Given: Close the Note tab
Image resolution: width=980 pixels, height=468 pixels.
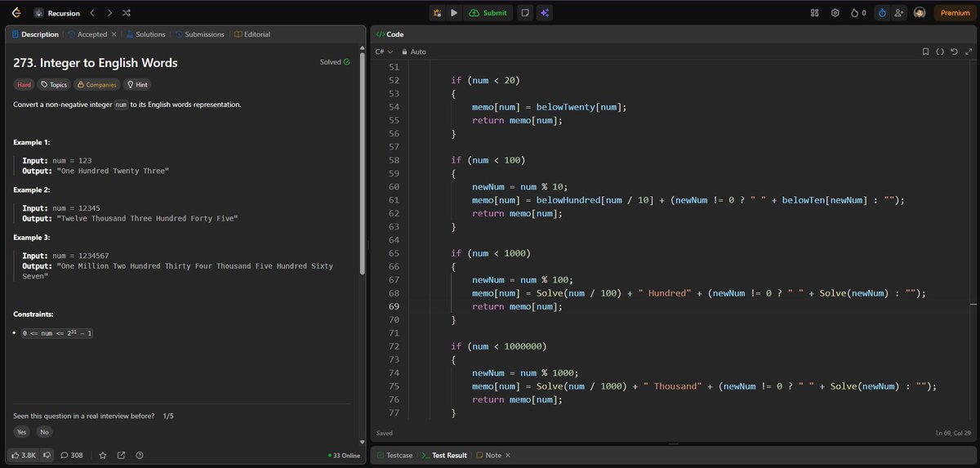Looking at the screenshot, I should point(508,455).
